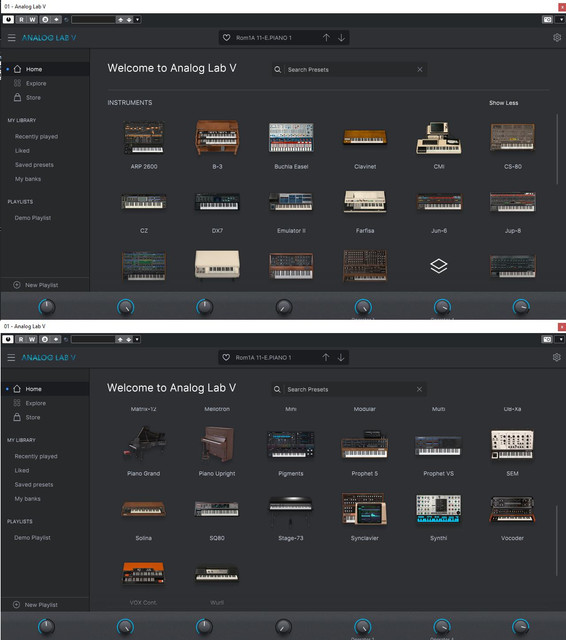The height and width of the screenshot is (640, 566).
Task: Open ARP 2600 instrument in upper window
Action: pyautogui.click(x=144, y=138)
